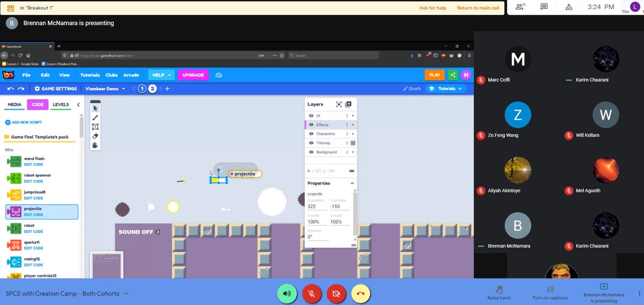The image size is (644, 305).
Task: Add a new level with plus icon
Action: 167,89
